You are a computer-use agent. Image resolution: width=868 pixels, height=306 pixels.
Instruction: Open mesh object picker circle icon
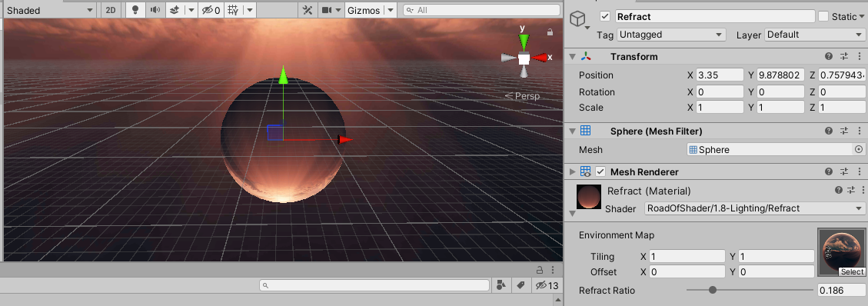859,149
